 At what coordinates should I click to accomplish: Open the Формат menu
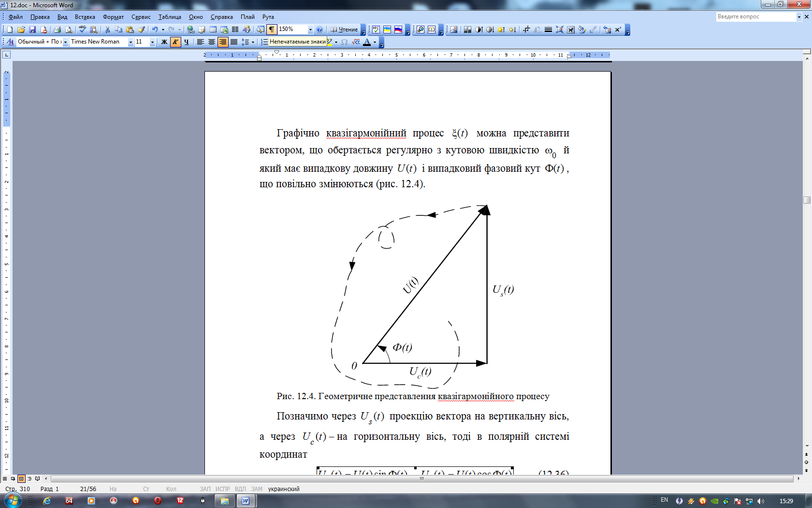click(113, 17)
